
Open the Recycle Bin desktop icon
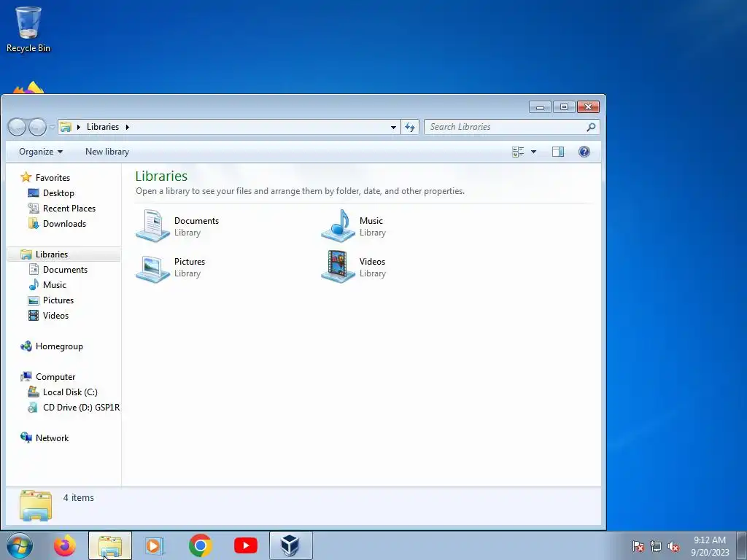coord(28,29)
